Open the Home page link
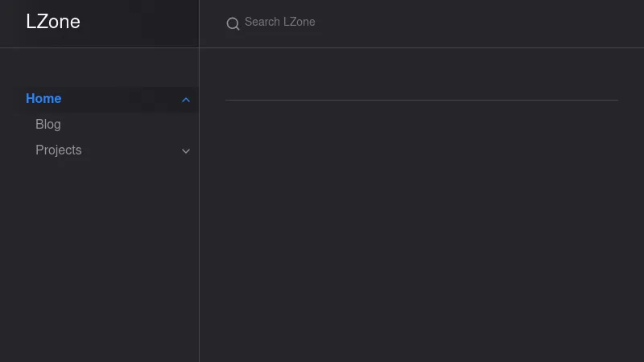Viewport: 644px width, 362px height. (43, 98)
